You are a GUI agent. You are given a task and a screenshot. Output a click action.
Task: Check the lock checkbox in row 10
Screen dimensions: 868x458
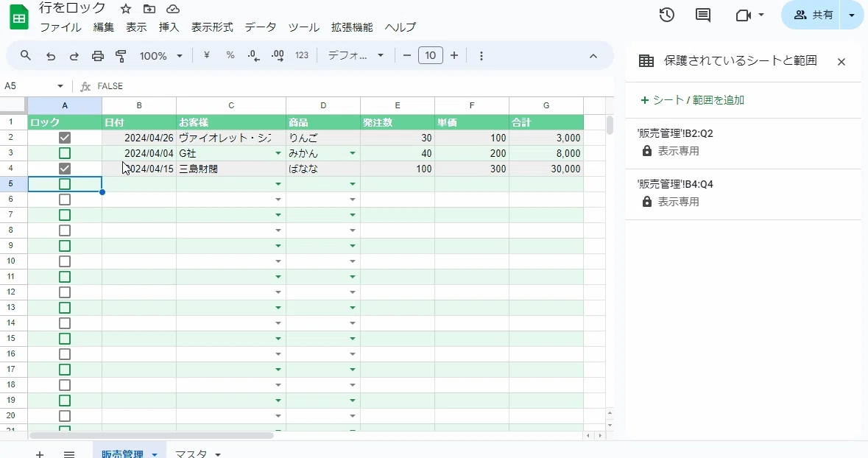tap(65, 261)
